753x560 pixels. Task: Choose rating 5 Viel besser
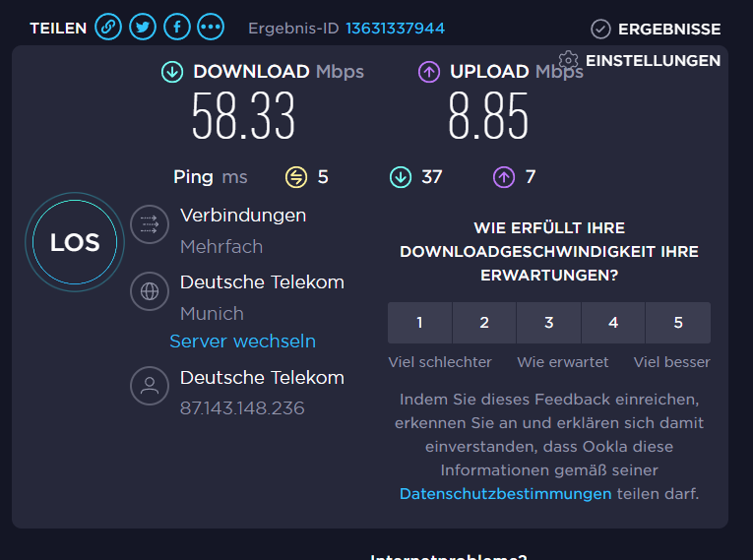click(677, 323)
